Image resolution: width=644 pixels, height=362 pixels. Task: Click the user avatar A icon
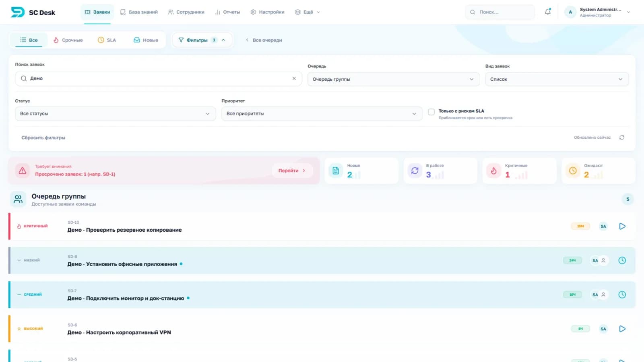point(570,12)
